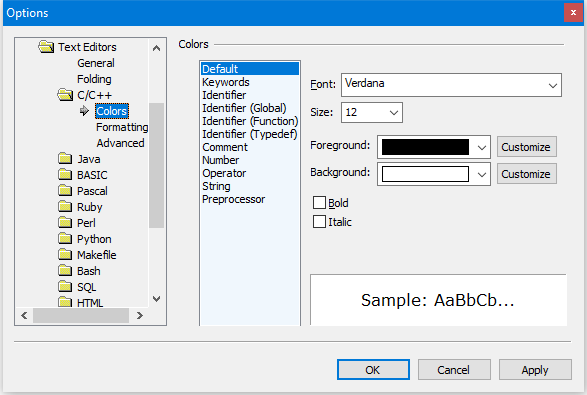Enable the Bold checkbox
Image resolution: width=587 pixels, height=395 pixels.
(319, 203)
